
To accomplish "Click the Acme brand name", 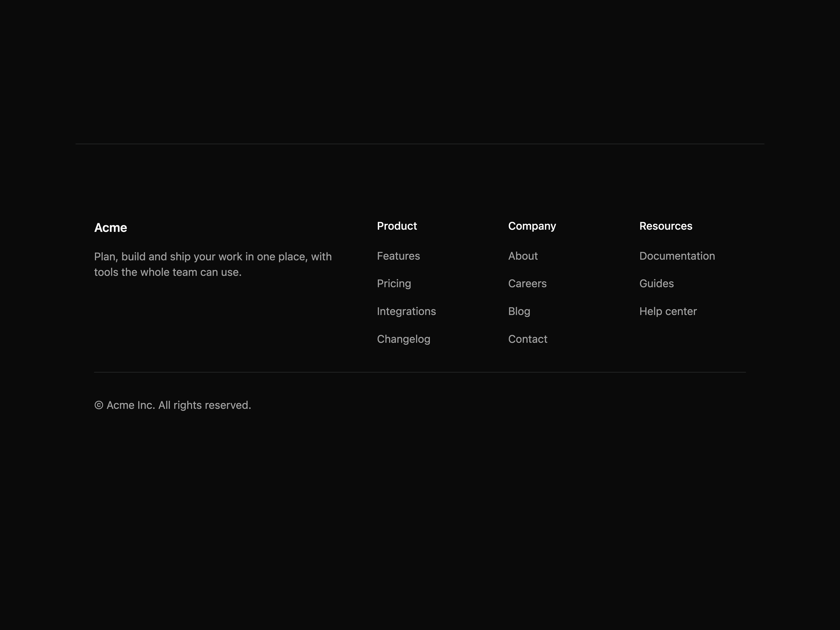I will click(110, 228).
